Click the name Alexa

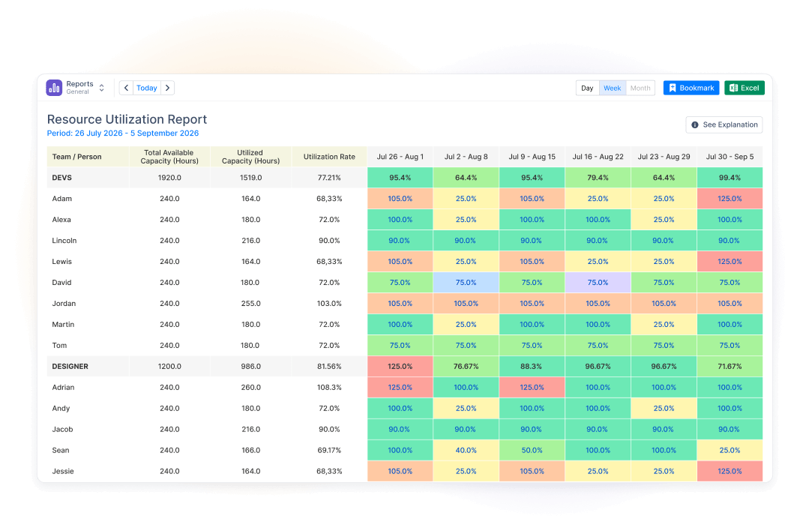61,220
